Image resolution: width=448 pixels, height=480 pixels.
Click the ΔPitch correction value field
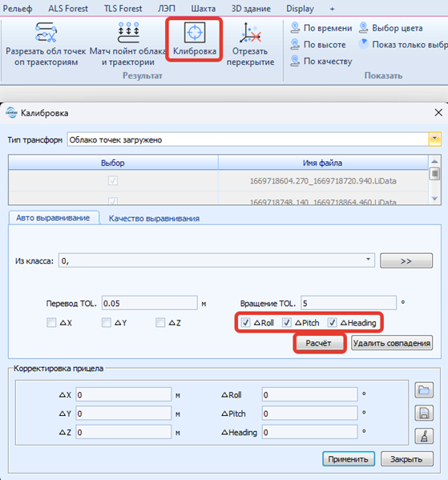309,413
